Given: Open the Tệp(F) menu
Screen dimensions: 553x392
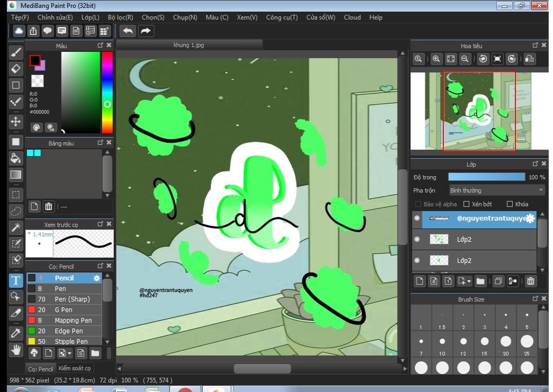Looking at the screenshot, I should [x=20, y=17].
